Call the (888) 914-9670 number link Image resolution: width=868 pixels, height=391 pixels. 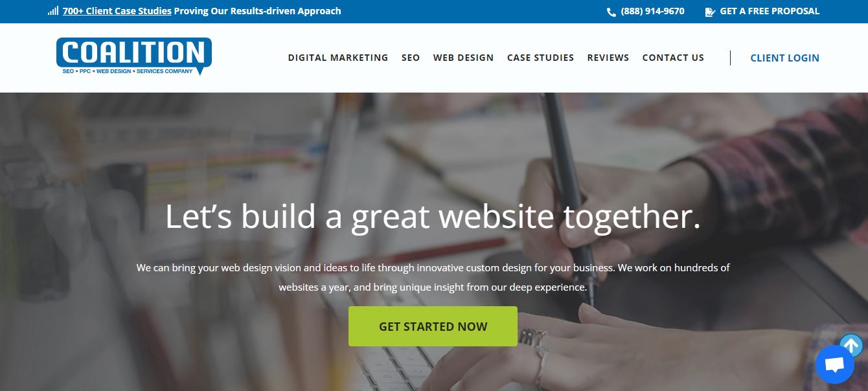point(652,11)
